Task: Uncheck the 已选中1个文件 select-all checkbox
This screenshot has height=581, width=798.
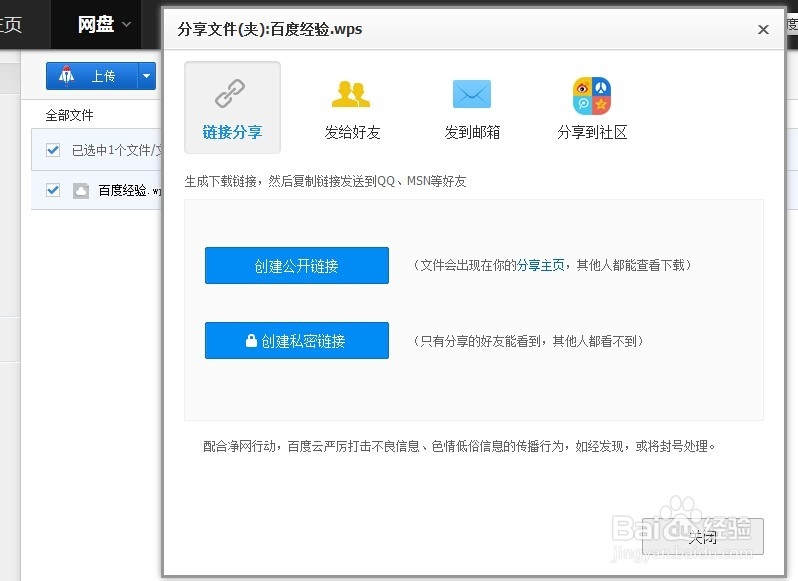Action: click(x=53, y=150)
